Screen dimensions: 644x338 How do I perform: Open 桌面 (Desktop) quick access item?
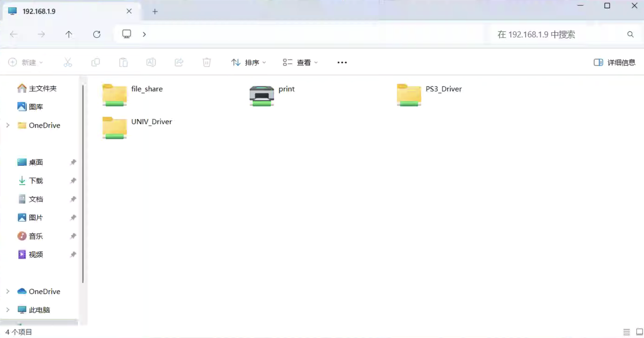point(30,162)
